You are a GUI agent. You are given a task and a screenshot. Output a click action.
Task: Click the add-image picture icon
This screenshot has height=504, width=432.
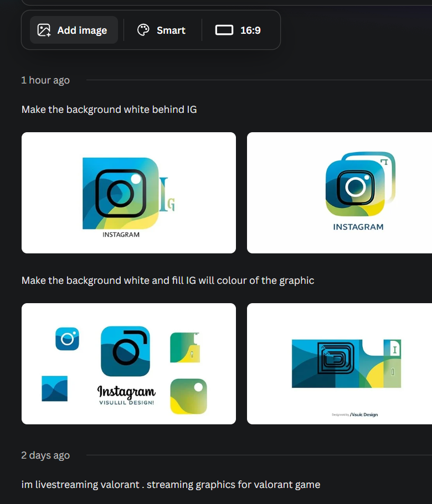pyautogui.click(x=44, y=30)
